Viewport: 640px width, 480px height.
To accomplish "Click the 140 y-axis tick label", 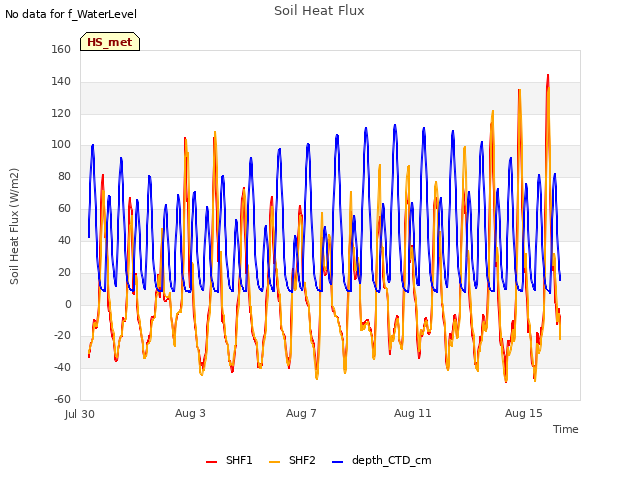I will coord(61,81).
